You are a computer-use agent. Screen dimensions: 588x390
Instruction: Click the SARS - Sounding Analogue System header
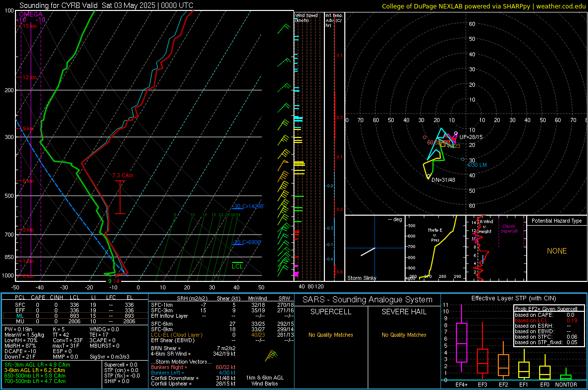[x=368, y=300]
